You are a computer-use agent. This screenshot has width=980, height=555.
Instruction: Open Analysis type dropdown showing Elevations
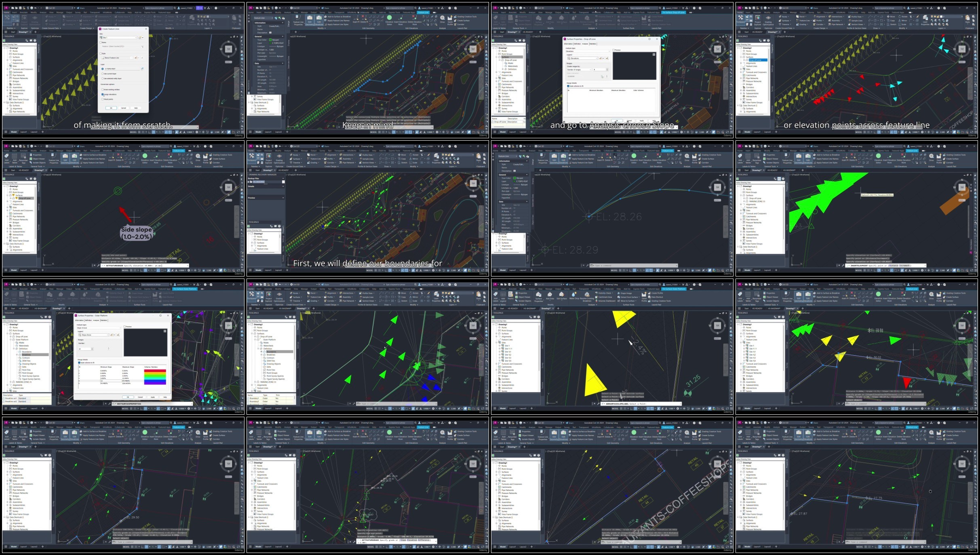pyautogui.click(x=588, y=51)
